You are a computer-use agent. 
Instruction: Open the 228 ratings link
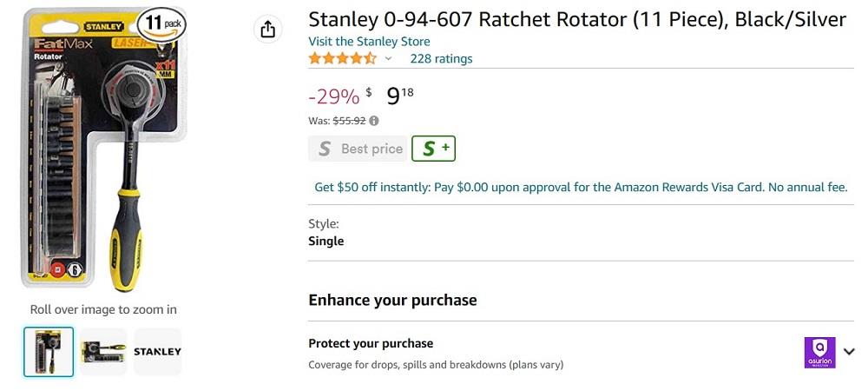click(441, 59)
